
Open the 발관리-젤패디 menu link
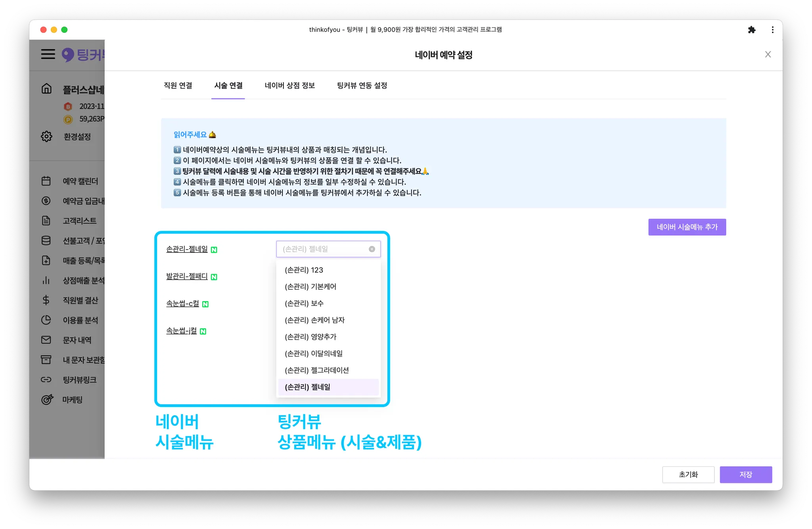tap(187, 276)
